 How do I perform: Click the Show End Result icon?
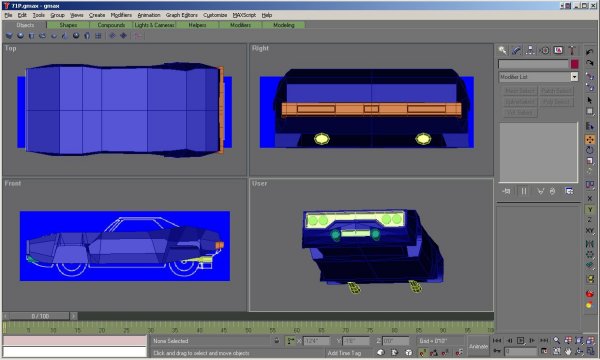524,191
